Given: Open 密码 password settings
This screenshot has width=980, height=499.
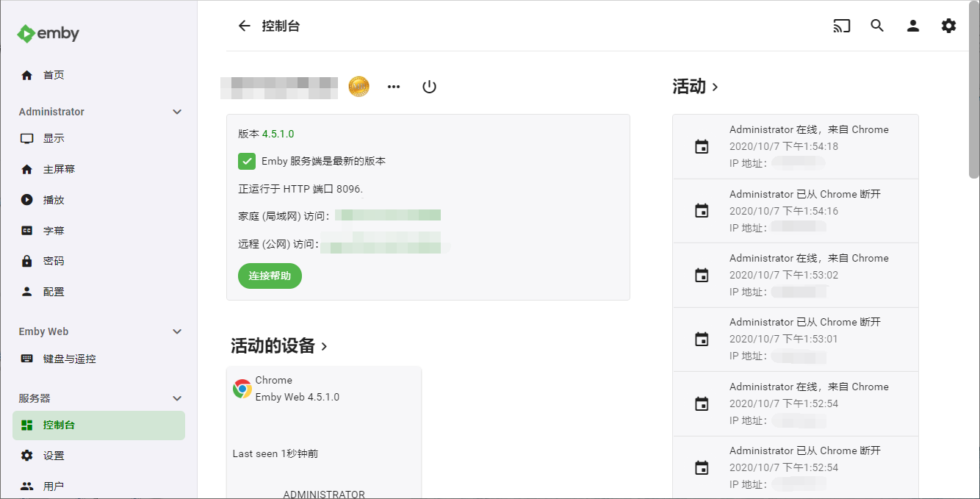Looking at the screenshot, I should coord(98,261).
